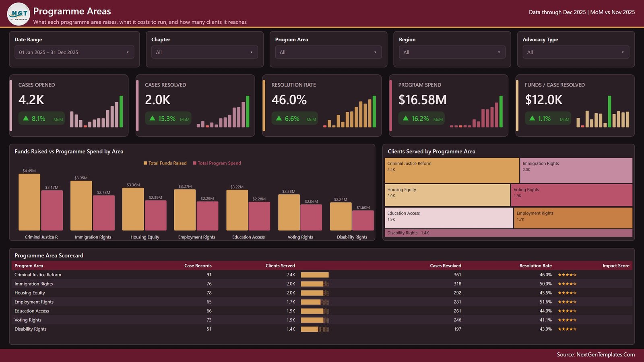Viewport: 644px width, 362px height.
Task: Sort by Program Area column header
Action: click(29, 266)
